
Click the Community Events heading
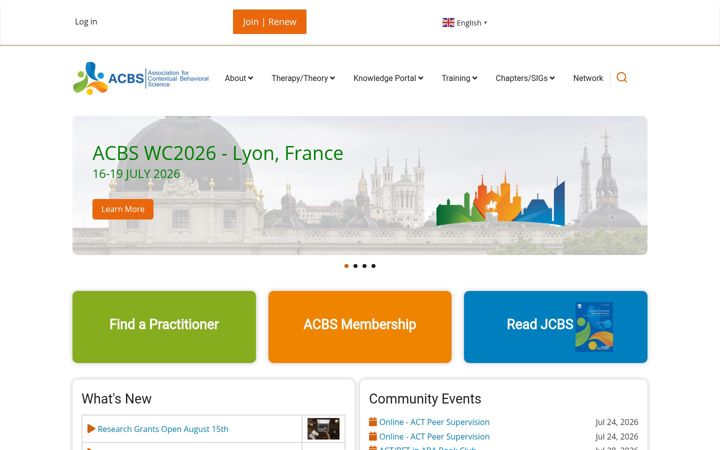[x=425, y=399]
